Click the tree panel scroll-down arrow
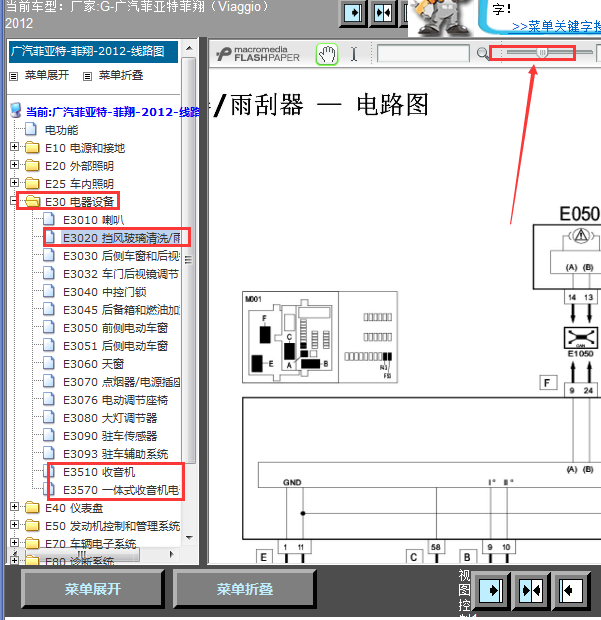The height and width of the screenshot is (620, 601). pos(189,537)
